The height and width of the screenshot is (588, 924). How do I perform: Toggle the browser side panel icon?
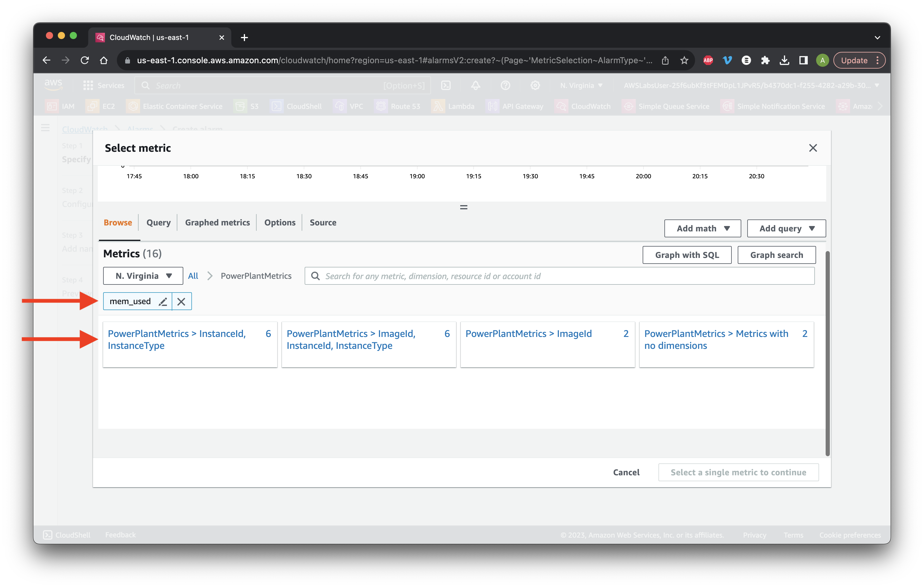click(x=803, y=60)
